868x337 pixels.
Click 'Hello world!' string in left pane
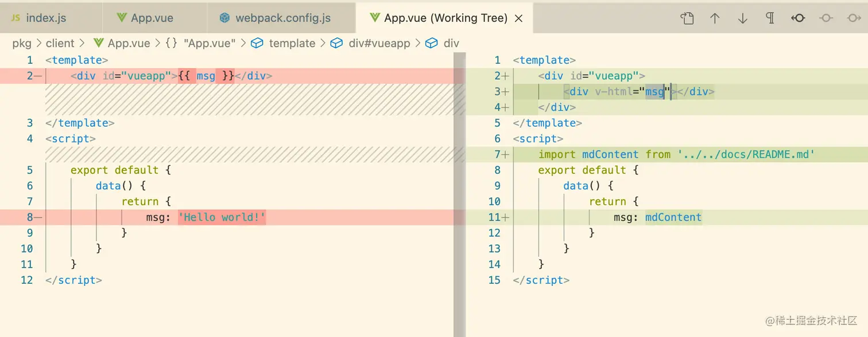pos(222,217)
